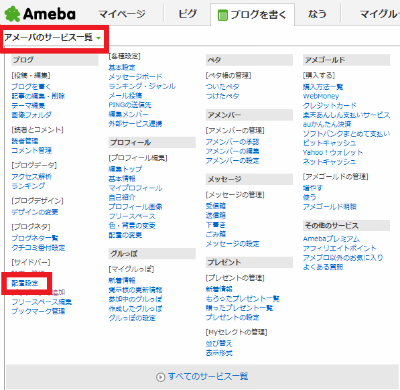Select クレジットカード payment link
Viewport: 400px width, 390px height.
[329, 105]
